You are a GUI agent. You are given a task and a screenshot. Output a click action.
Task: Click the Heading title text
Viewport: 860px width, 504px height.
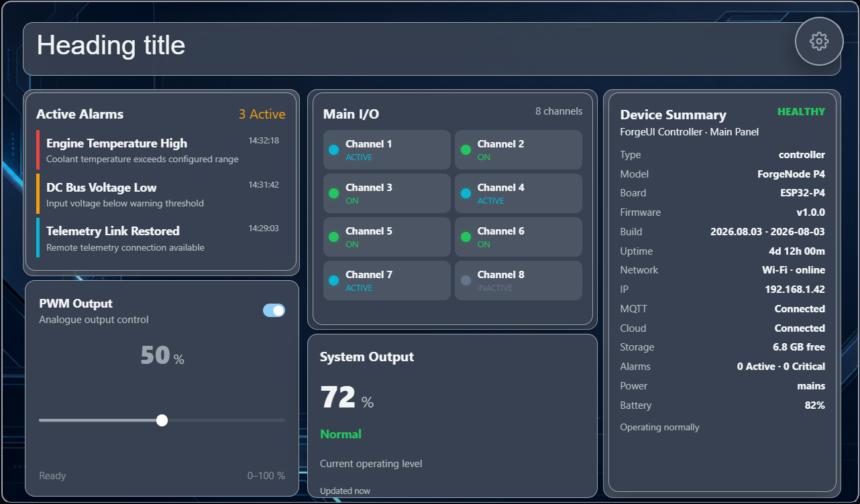pos(111,46)
